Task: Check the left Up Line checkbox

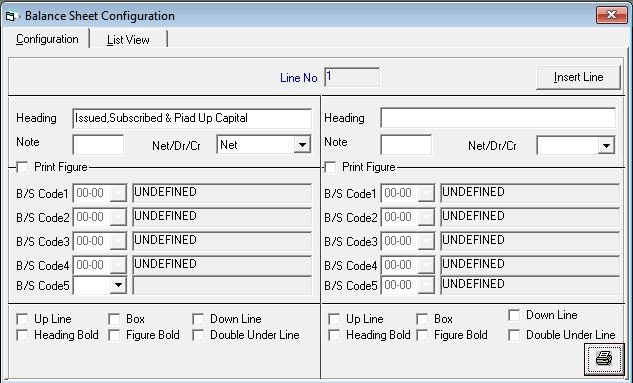Action: click(22, 319)
